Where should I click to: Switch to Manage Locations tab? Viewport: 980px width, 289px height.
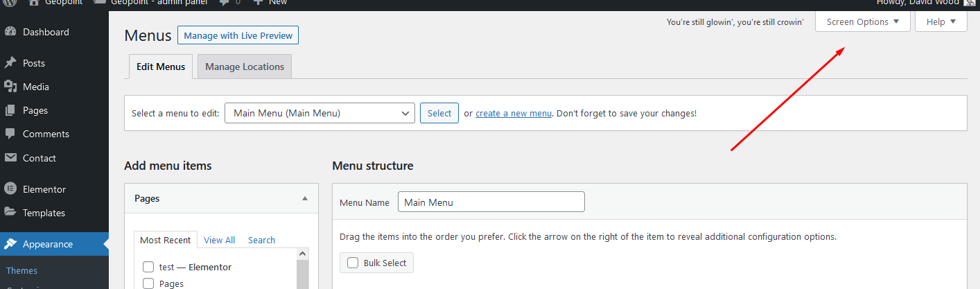245,67
